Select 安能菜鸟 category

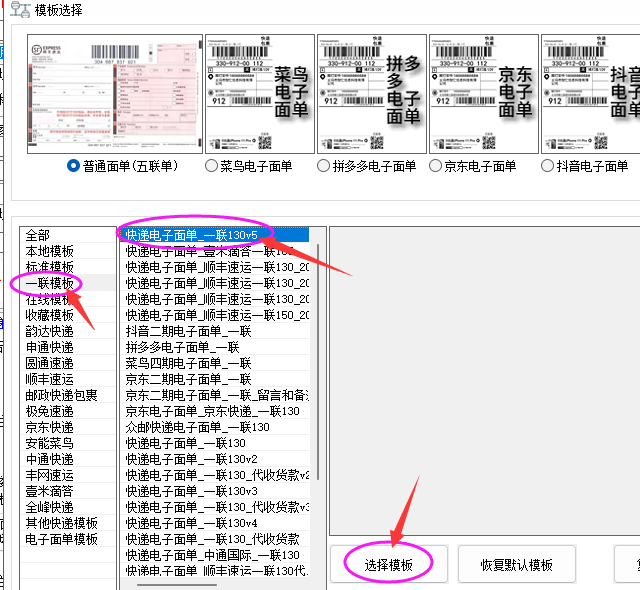(68, 443)
